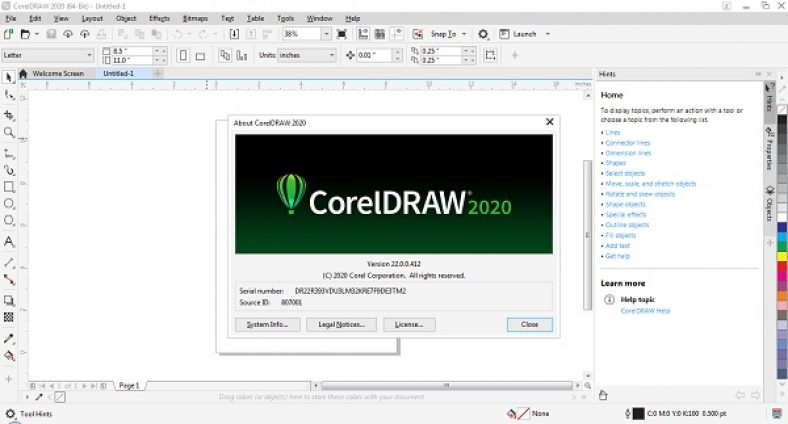Select the Transparency tool
Screen dimensions: 788x424
[x=9, y=317]
